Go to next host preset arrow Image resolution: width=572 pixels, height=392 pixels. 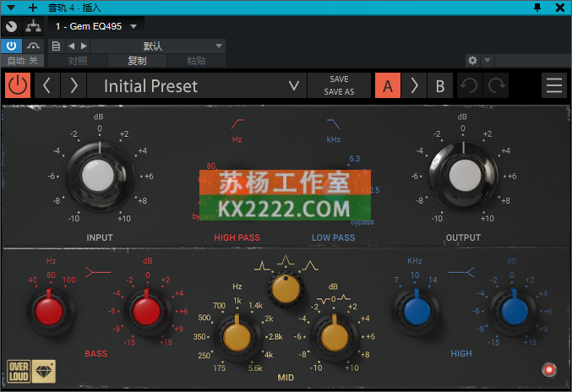[84, 46]
